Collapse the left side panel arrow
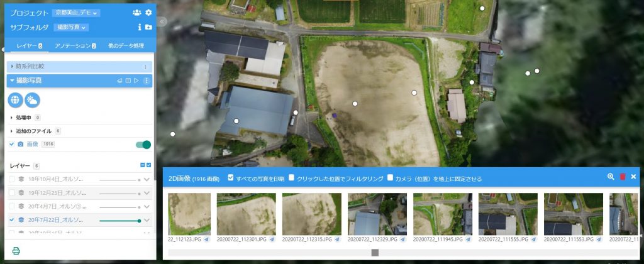Screen dimensions: 644x264 pyautogui.click(x=162, y=21)
